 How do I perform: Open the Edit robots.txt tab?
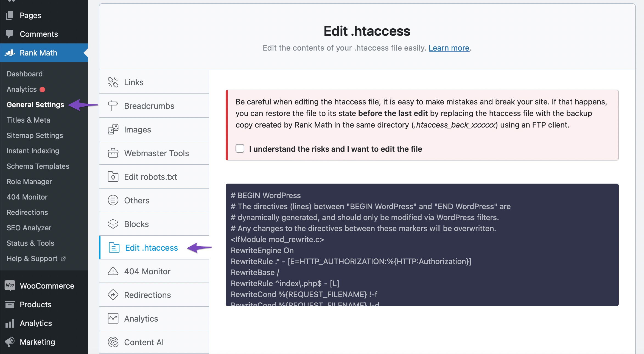click(x=154, y=177)
